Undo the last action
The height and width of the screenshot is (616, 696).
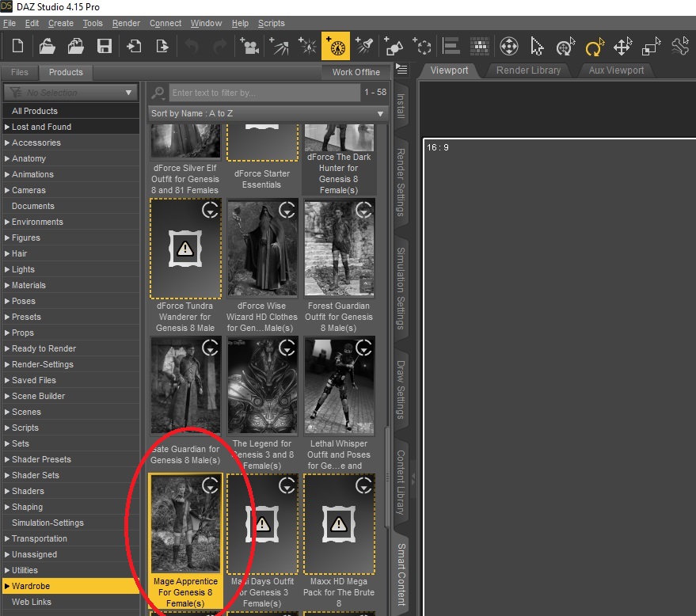pos(192,48)
